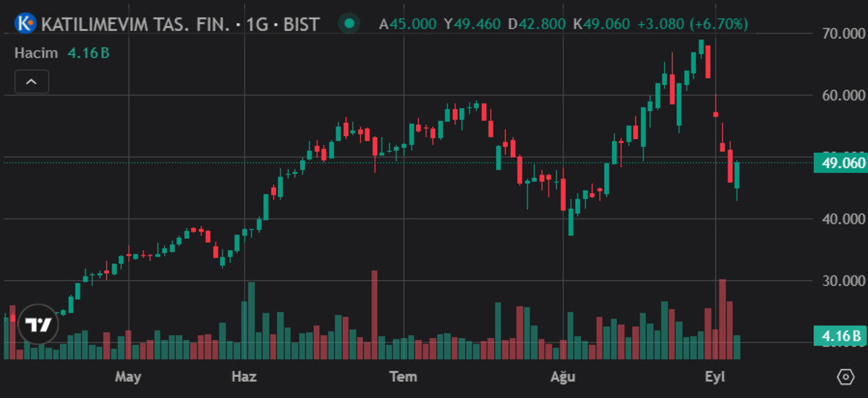
Task: Click the Katılımevim symbol logo icon
Action: (x=26, y=24)
